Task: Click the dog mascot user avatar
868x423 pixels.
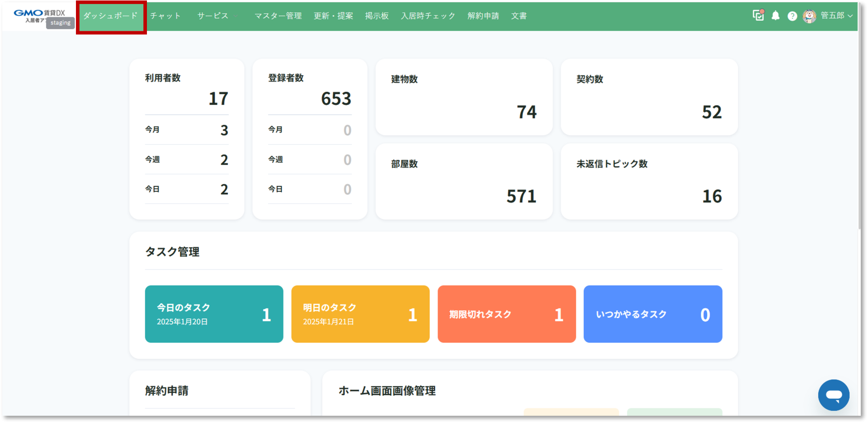Action: point(809,16)
